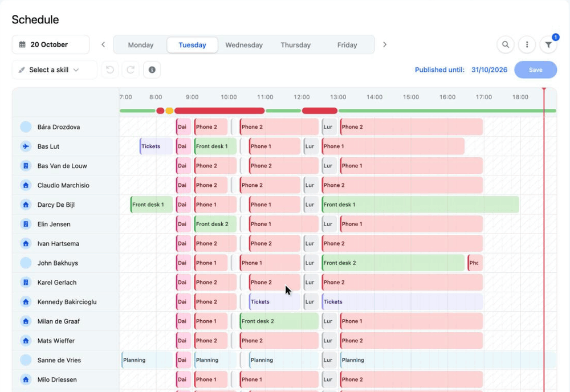Viewport: 570px width, 392px height.
Task: Click Bas Lut's Tickets shift block
Action: (x=156, y=146)
